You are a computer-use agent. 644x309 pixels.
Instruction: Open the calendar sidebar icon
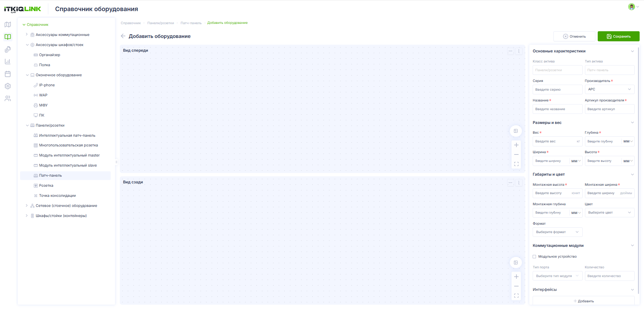(x=8, y=74)
